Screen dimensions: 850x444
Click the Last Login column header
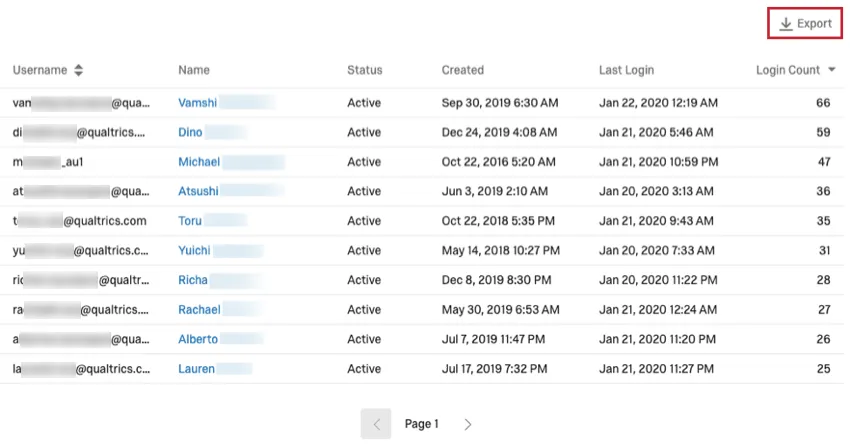626,70
